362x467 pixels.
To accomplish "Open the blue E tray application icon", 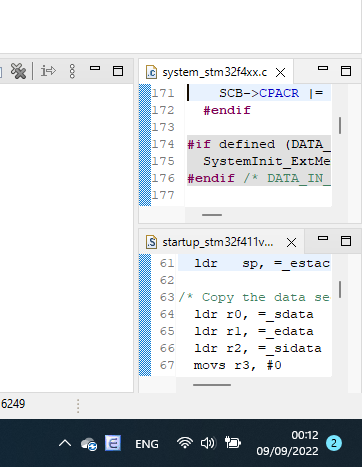I will pos(113,443).
